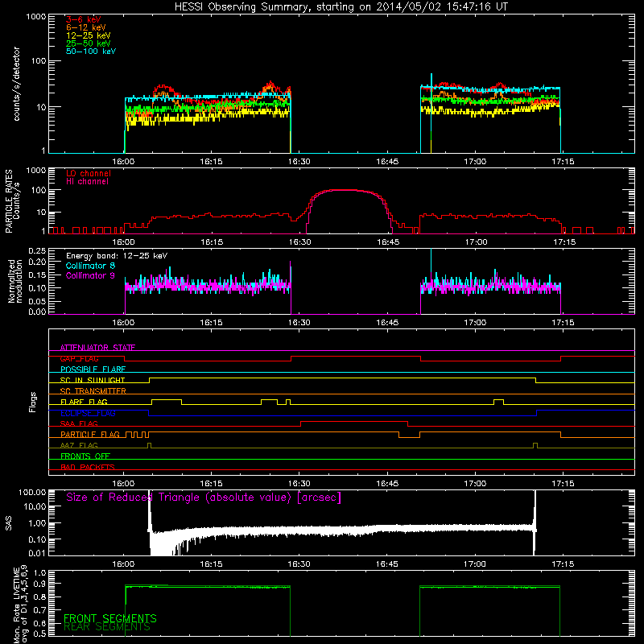Screen dimensions: 644x644
Task: Click the SC TRANSMITTER flag label
Action: (93, 390)
